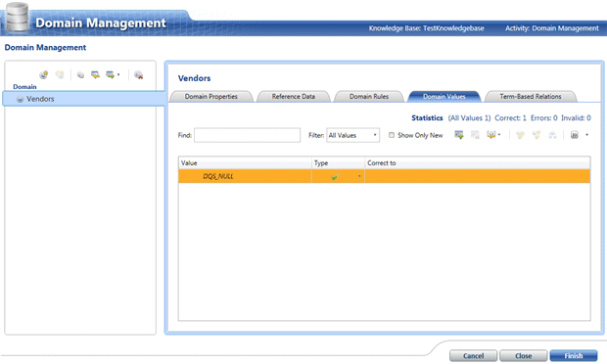Viewport: 607px width, 364px height.
Task: Click the Cancel button
Action: (x=474, y=355)
